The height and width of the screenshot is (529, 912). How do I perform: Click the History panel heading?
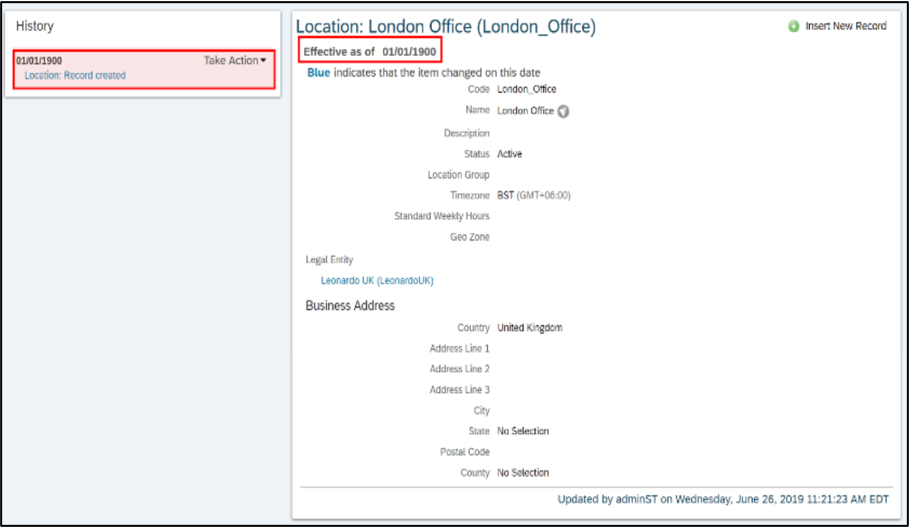35,26
